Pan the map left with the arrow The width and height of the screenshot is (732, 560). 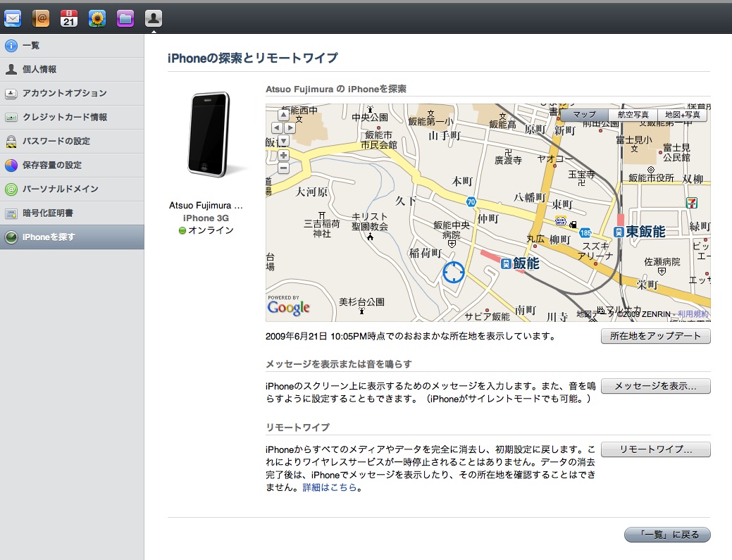click(x=277, y=127)
